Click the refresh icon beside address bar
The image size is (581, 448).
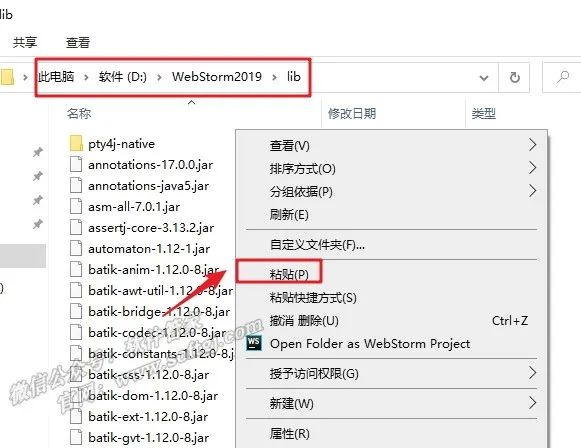point(514,77)
